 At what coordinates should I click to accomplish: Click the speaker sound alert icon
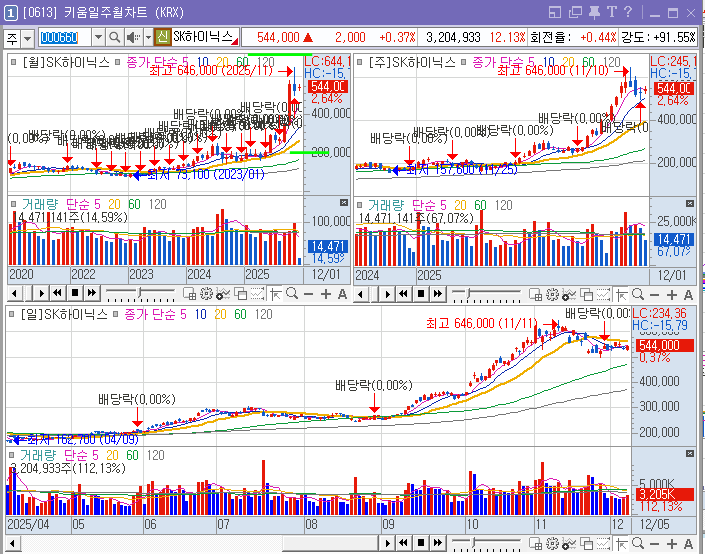click(132, 37)
